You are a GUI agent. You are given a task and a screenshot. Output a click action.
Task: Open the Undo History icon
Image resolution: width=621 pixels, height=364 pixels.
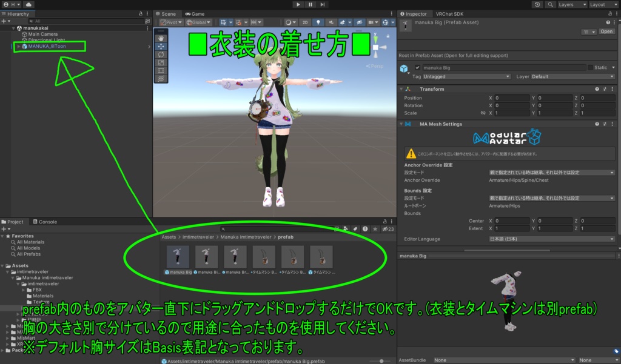537,4
